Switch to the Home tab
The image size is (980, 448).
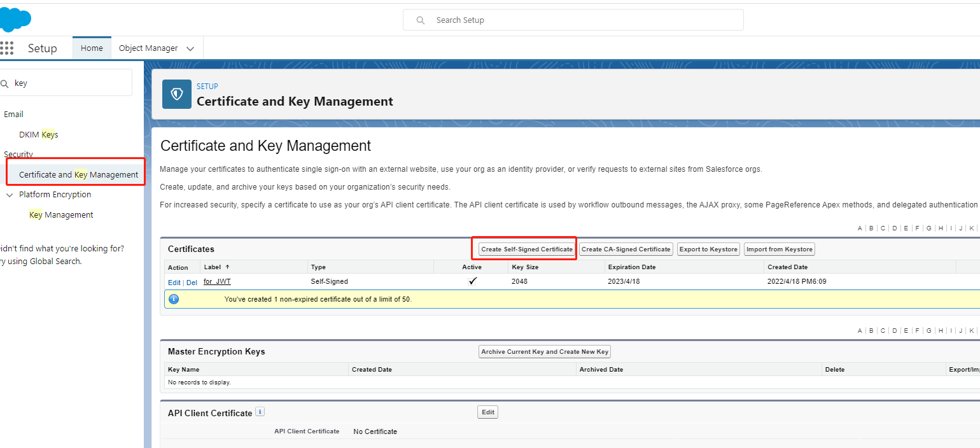coord(92,47)
